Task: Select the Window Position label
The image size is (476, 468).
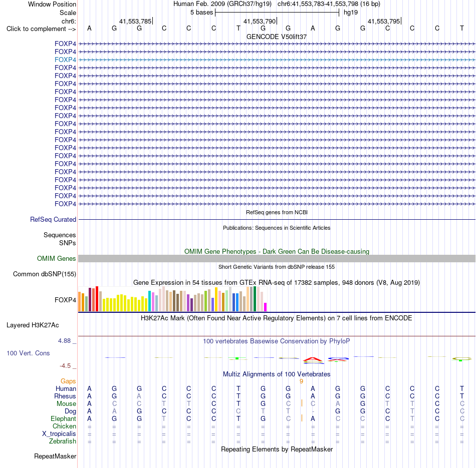Action: point(52,4)
